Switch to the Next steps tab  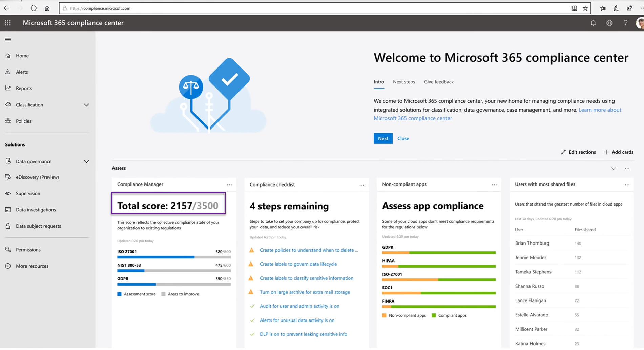[404, 82]
